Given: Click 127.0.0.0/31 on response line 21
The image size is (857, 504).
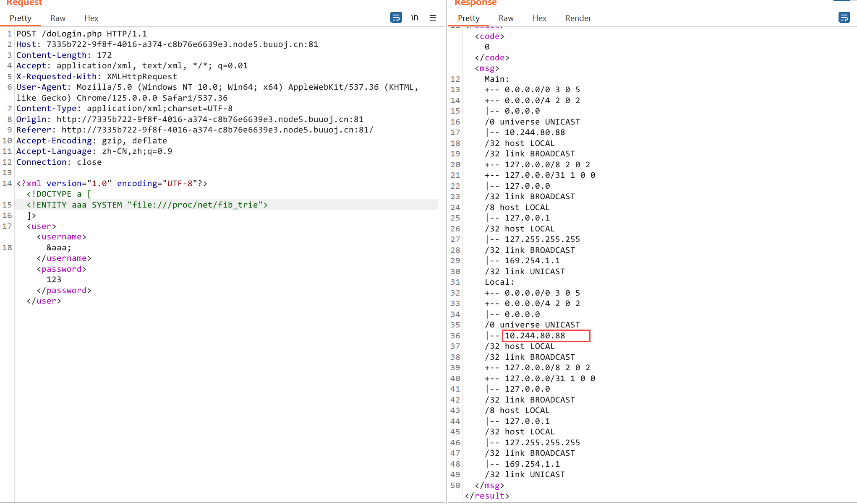Looking at the screenshot, I should point(535,175).
